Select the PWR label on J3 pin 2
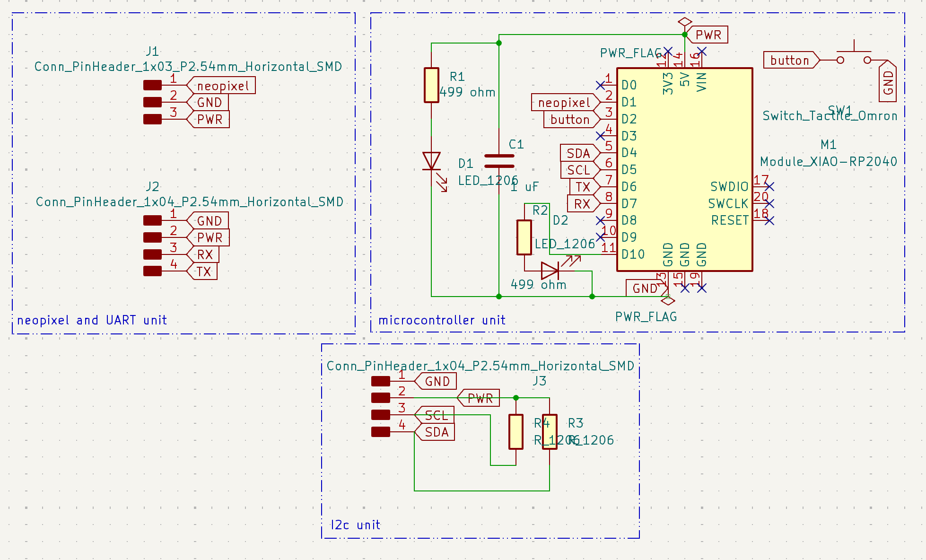Viewport: 926px width, 560px height. pos(479,398)
